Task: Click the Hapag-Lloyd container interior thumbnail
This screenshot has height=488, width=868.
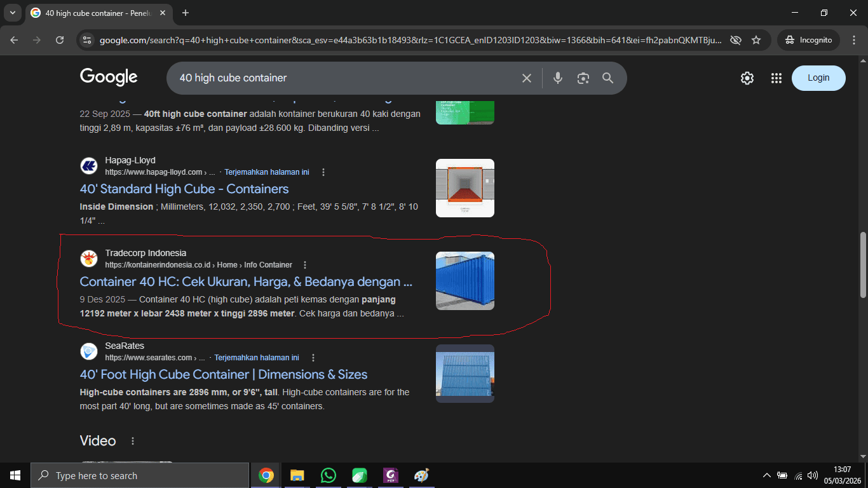Action: pos(465,188)
